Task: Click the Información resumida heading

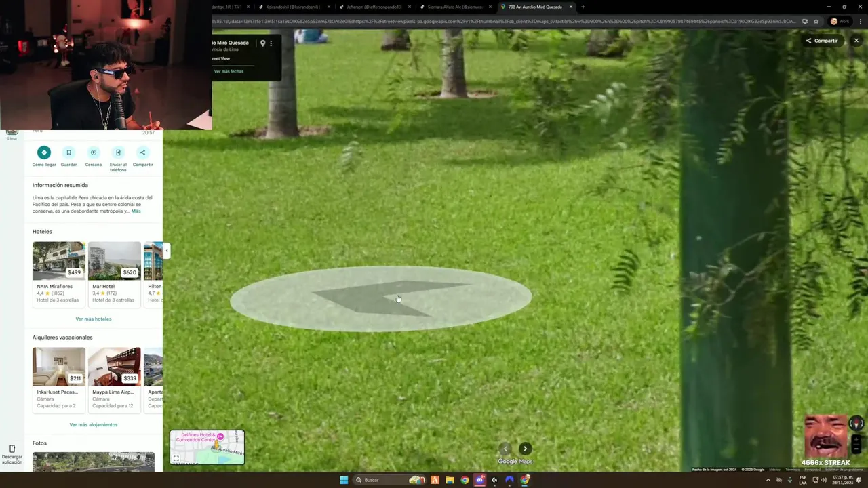Action: tap(60, 185)
